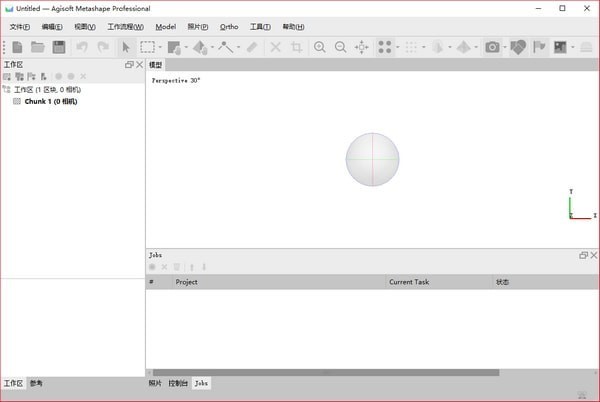Open the 工作流程 menu
The height and width of the screenshot is (402, 600).
[x=125, y=27]
